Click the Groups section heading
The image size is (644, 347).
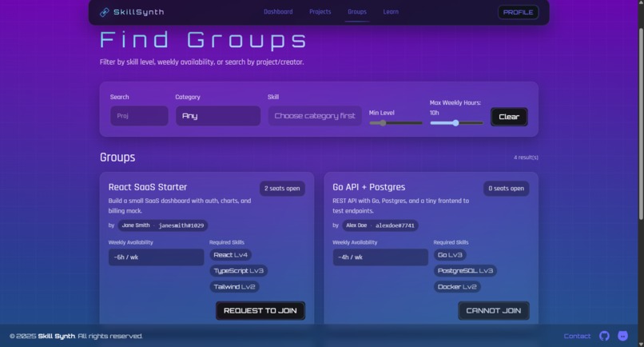click(117, 158)
